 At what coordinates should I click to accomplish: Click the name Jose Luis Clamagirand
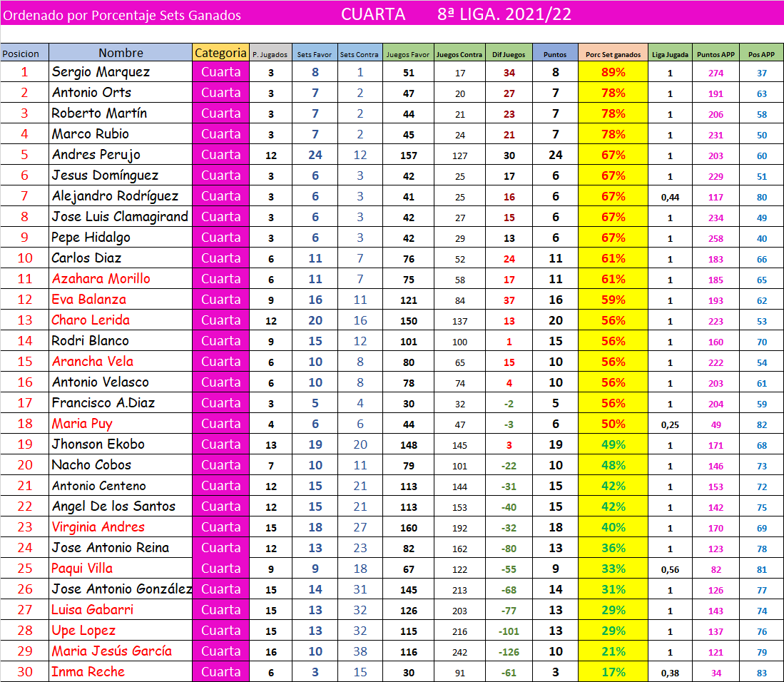[x=120, y=216]
